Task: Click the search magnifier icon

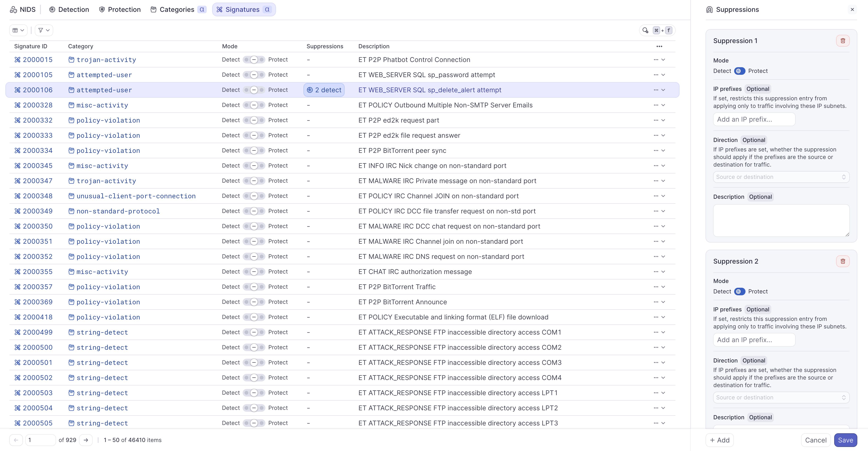Action: (645, 30)
